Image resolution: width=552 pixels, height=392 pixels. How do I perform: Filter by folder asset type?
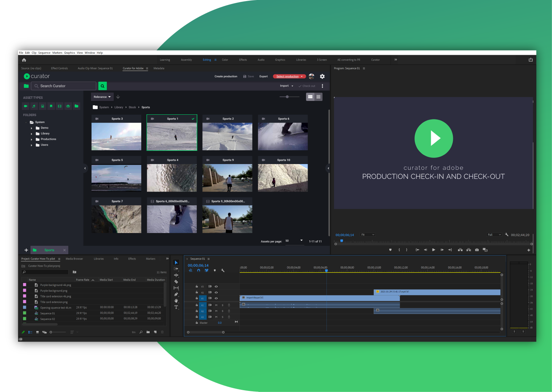pos(76,106)
